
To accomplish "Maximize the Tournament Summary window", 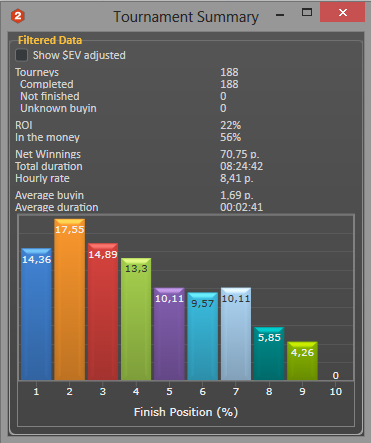I will tap(307, 13).
